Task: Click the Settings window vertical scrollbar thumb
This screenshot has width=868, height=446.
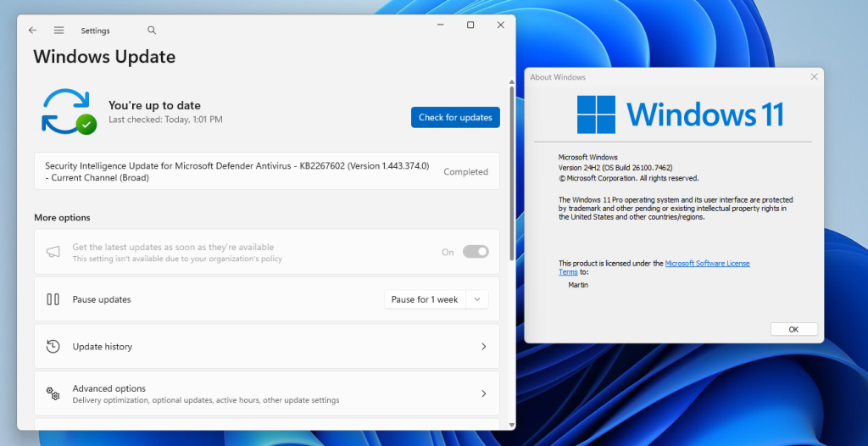Action: [510, 170]
